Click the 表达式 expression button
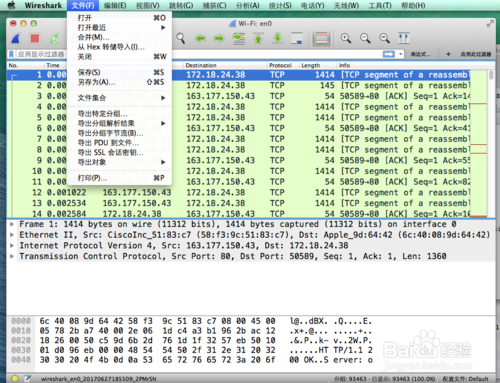This screenshot has height=383, width=500. (420, 54)
